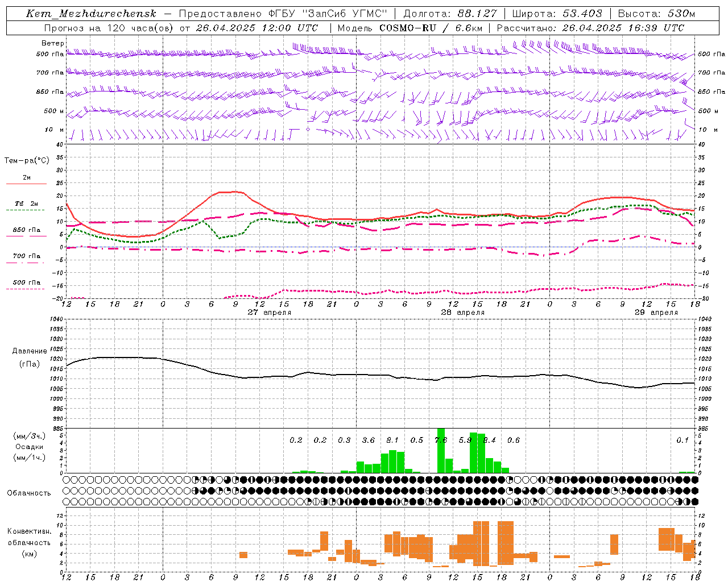This screenshot has width=728, height=582.
Task: Click the "500 м" wind level label on left
Action: (55, 111)
